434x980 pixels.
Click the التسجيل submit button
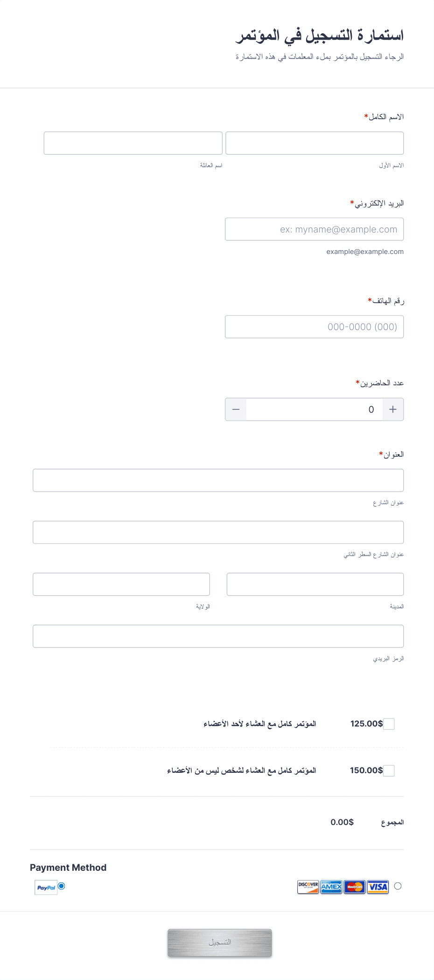[x=220, y=943]
